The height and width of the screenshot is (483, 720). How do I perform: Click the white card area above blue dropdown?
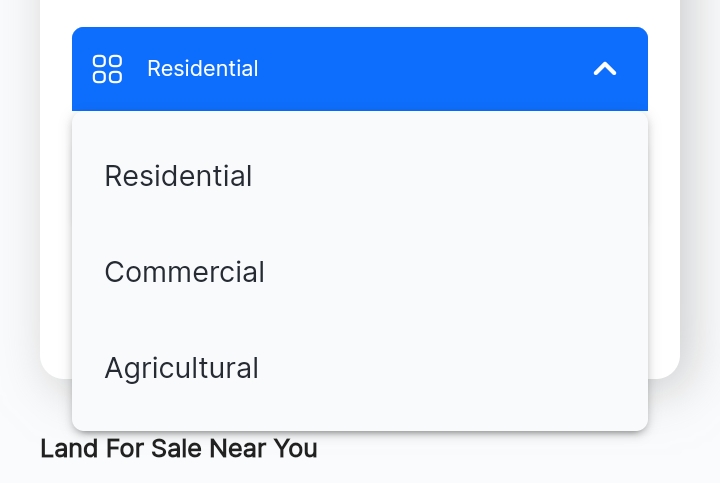point(360,13)
